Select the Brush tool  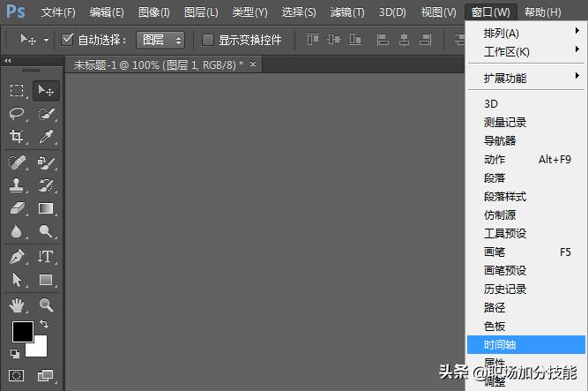coord(46,162)
